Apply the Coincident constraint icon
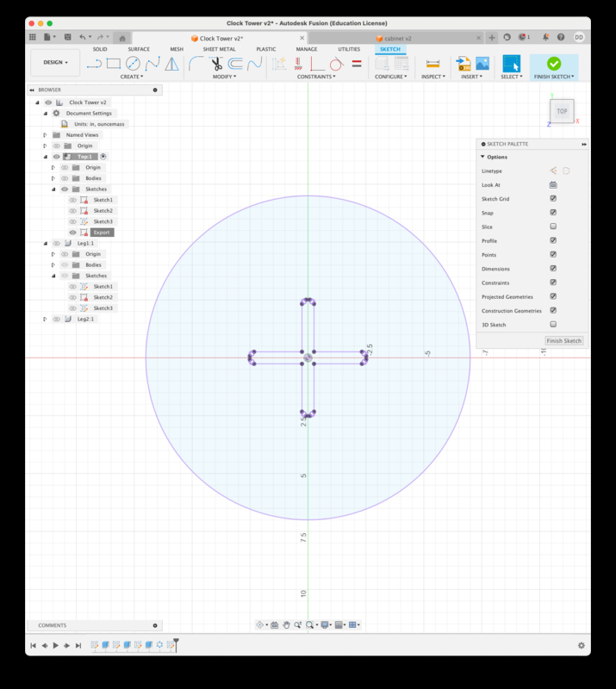 click(x=317, y=64)
